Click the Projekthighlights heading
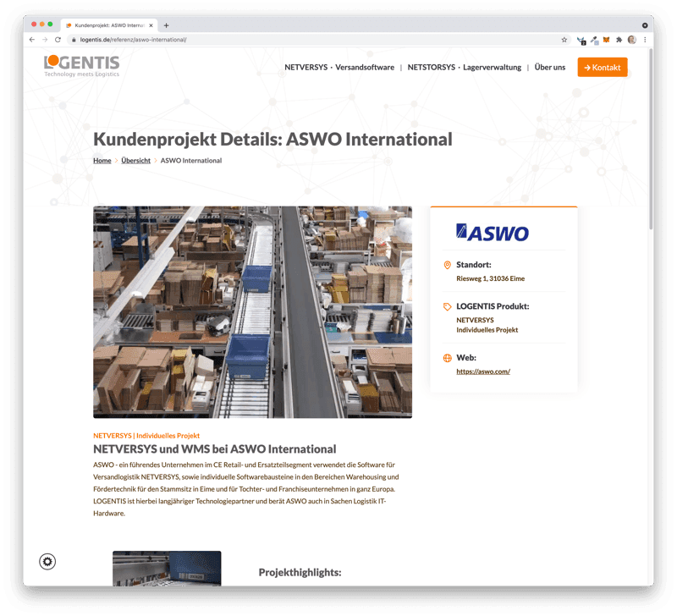This screenshot has height=616, width=677. point(300,572)
